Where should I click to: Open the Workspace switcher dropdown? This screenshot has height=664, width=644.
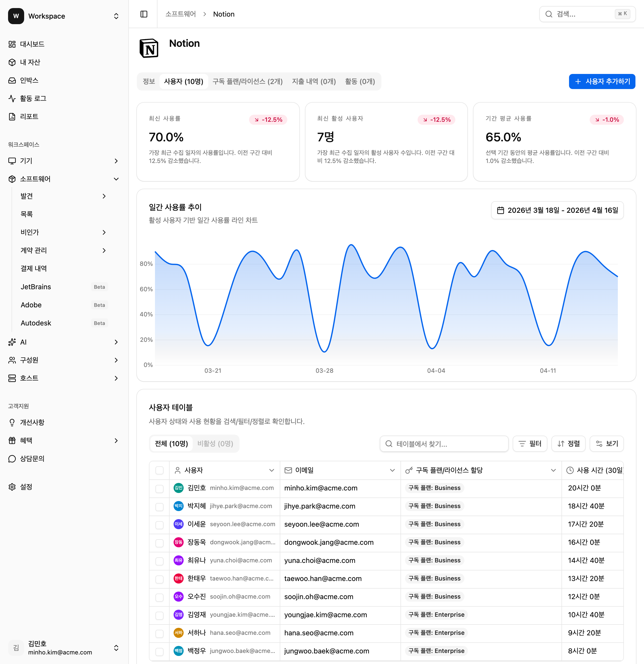[116, 16]
